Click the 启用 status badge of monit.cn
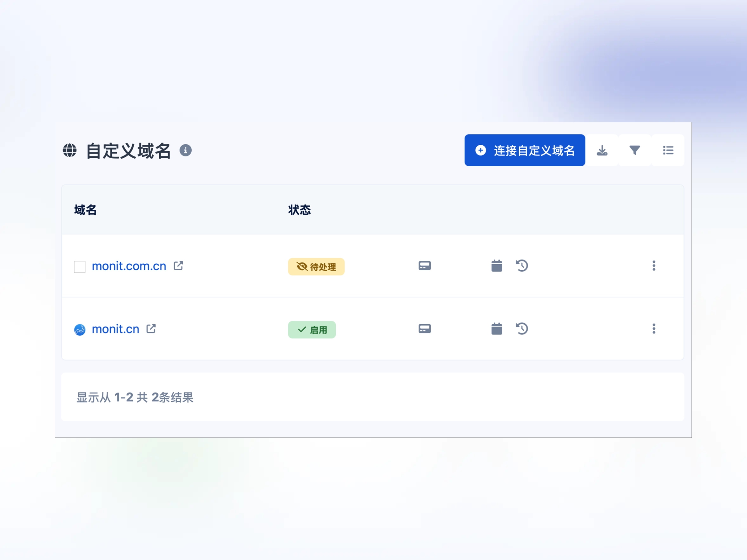Image resolution: width=747 pixels, height=560 pixels. (x=312, y=329)
